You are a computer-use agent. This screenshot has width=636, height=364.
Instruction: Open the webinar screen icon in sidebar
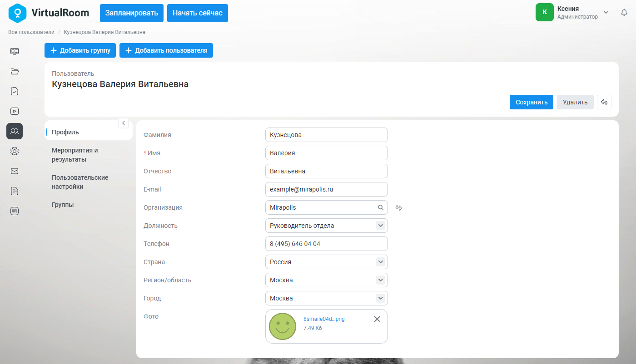(15, 51)
